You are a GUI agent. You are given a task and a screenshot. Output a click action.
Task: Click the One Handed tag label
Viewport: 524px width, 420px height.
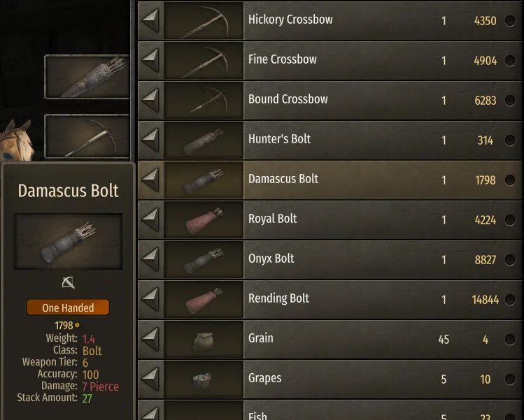click(x=68, y=307)
